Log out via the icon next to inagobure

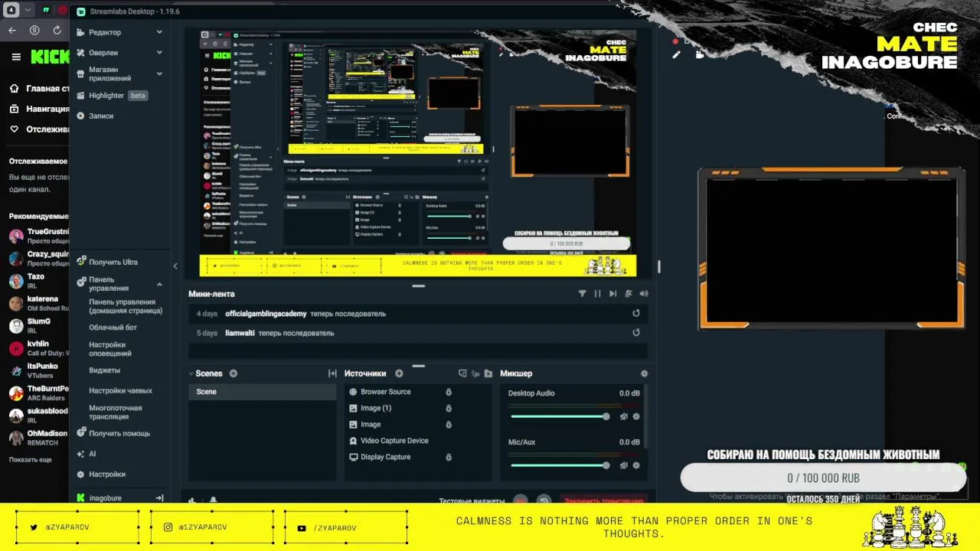tap(159, 498)
